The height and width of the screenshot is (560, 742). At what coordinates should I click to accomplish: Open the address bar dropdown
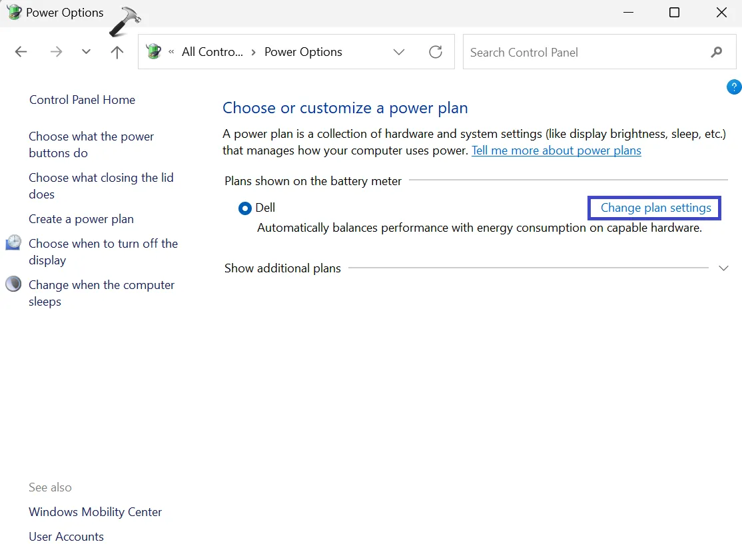[398, 51]
